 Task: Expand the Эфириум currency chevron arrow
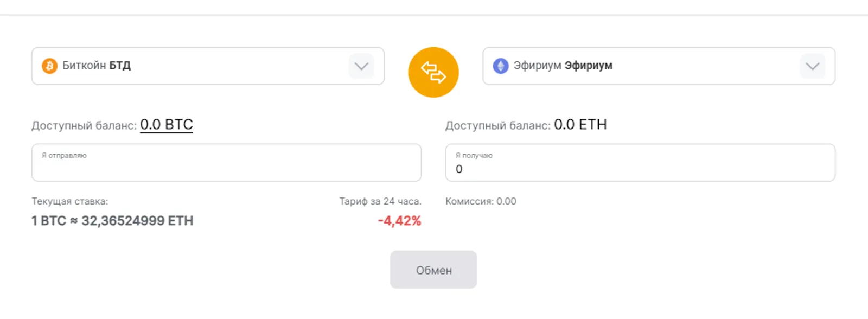click(x=813, y=66)
